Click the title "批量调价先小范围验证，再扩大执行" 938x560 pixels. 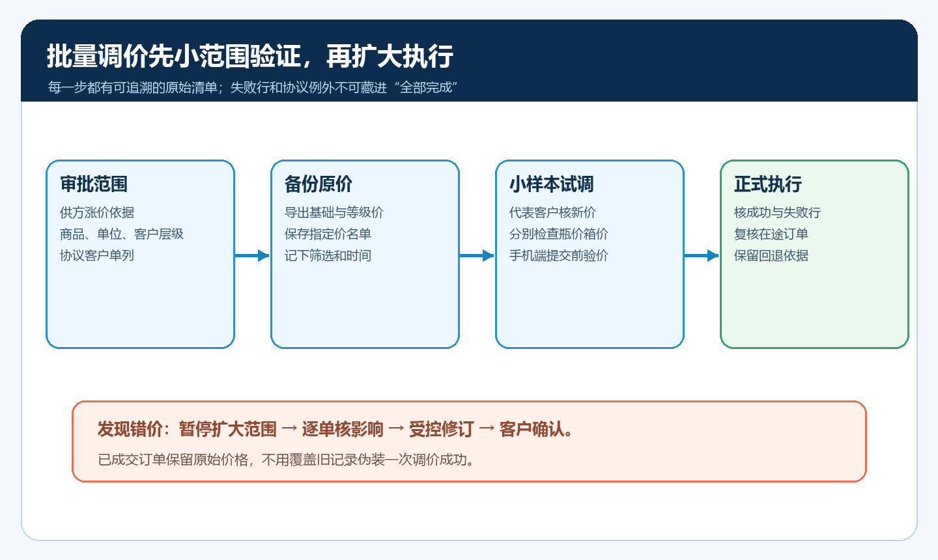point(250,57)
